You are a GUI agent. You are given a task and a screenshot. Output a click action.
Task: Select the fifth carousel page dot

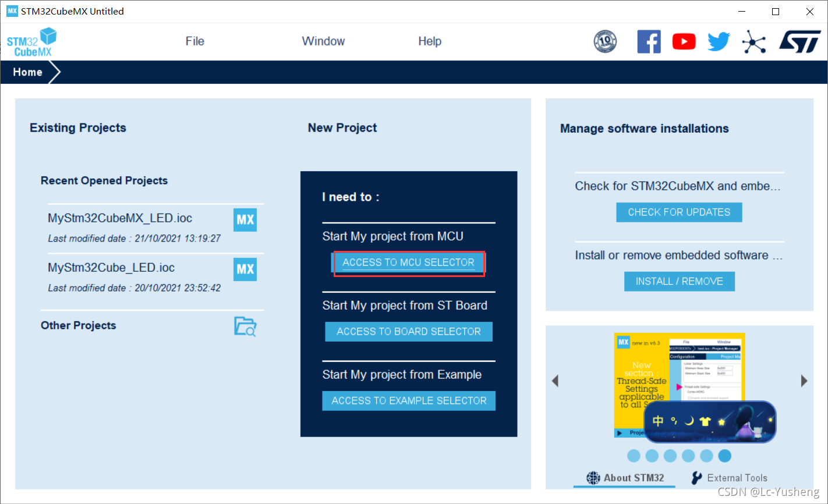[706, 456]
